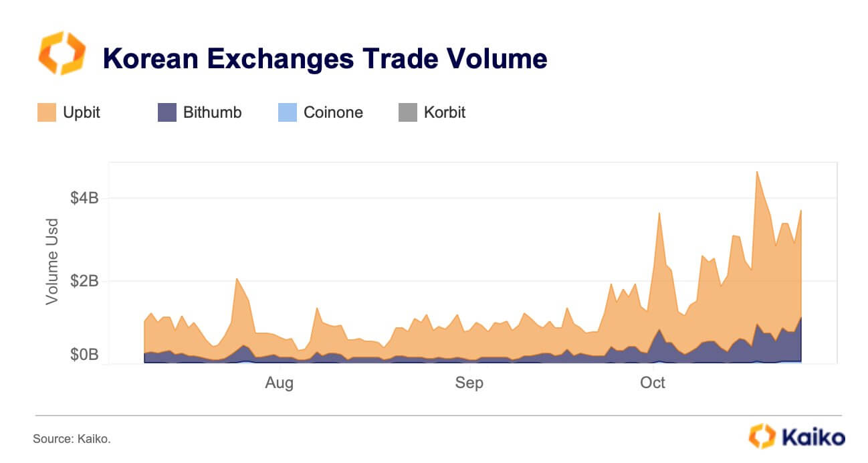Click the Upbit orange legend swatch
The height and width of the screenshot is (463, 868).
(x=46, y=112)
